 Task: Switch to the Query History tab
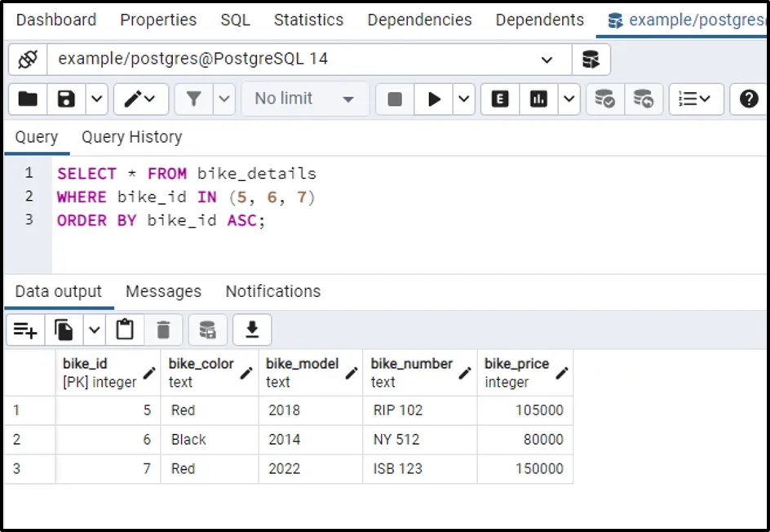pos(131,137)
